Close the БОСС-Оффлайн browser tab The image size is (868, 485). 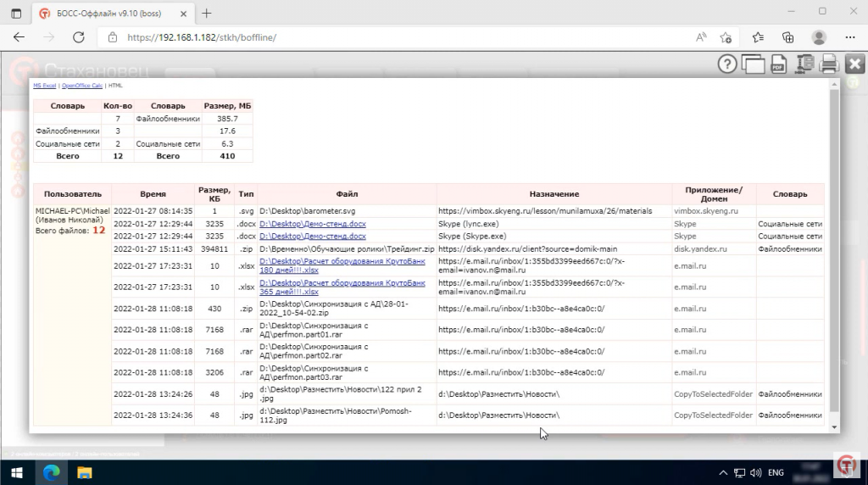(183, 14)
